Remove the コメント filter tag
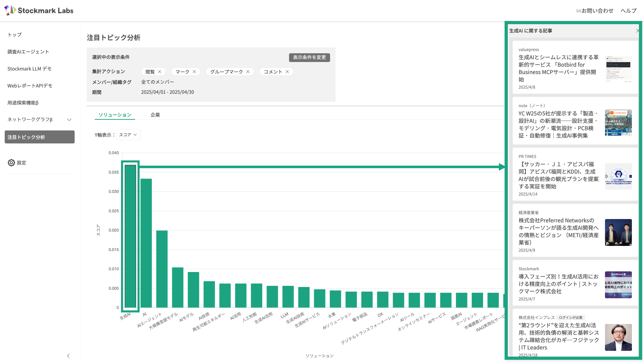Image resolution: width=644 pixels, height=362 pixels. coord(287,72)
